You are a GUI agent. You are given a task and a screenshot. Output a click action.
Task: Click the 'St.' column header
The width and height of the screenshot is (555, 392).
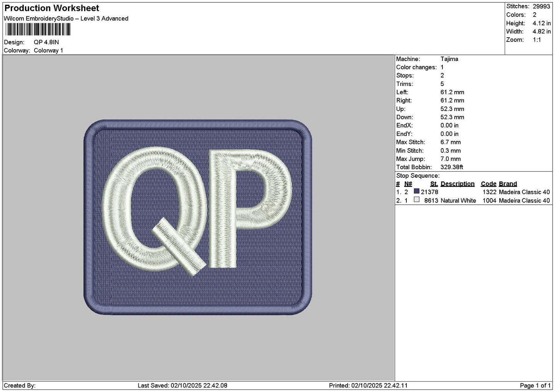(434, 184)
